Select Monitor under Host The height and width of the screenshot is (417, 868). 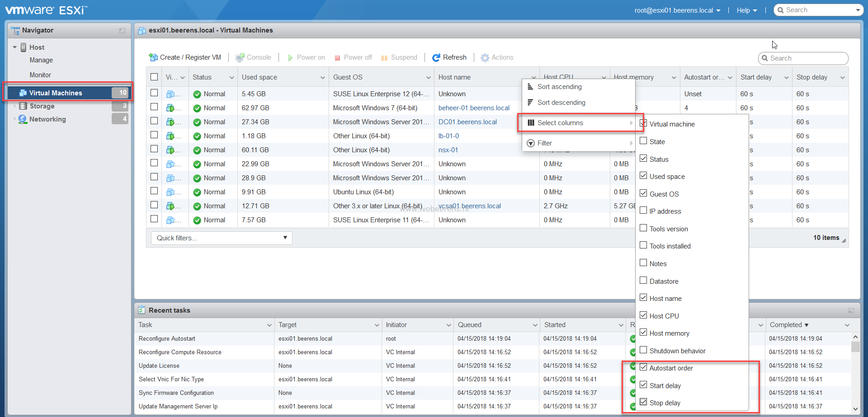40,75
